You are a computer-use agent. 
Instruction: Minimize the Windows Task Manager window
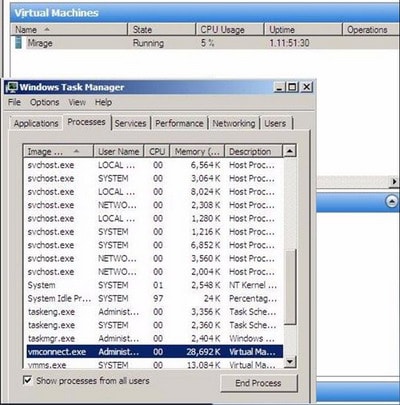(279, 87)
